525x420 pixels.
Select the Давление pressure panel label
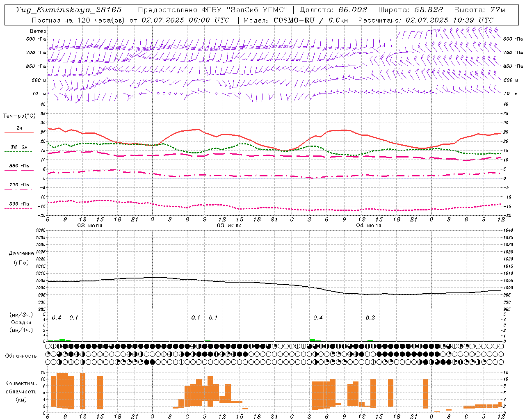(x=21, y=253)
